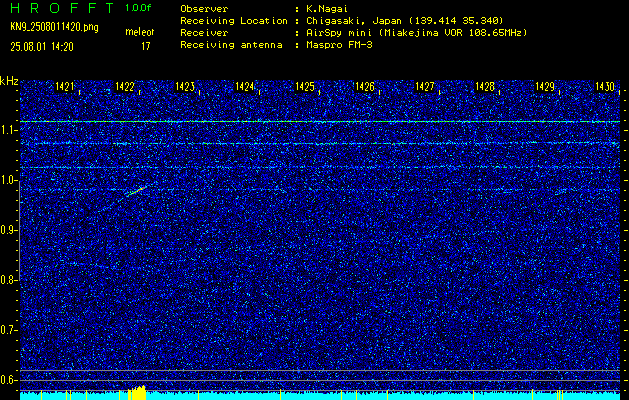Click the 1426 time marker
The image size is (629, 400).
(365, 86)
